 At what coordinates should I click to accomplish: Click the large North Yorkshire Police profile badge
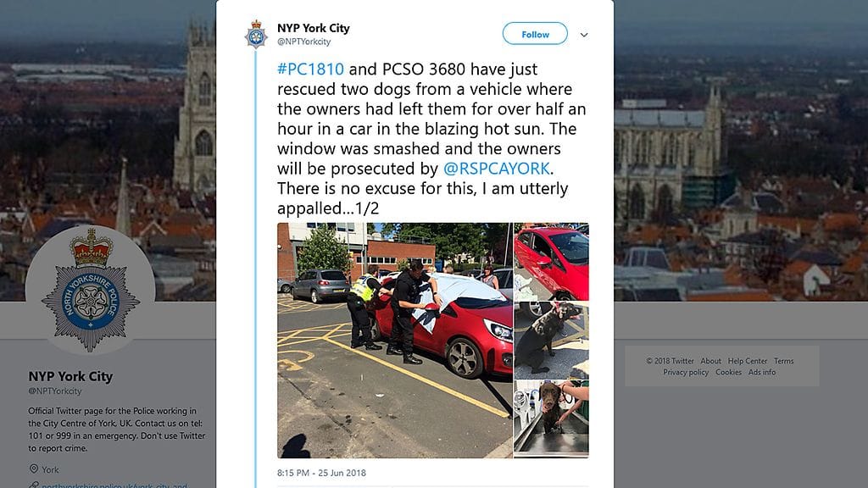tap(91, 290)
